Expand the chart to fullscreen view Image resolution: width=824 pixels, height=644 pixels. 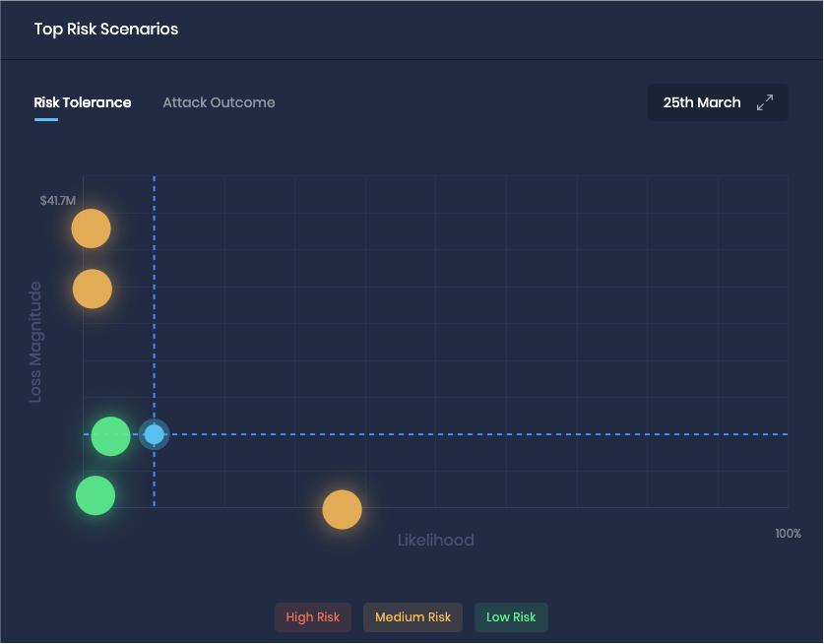click(765, 101)
